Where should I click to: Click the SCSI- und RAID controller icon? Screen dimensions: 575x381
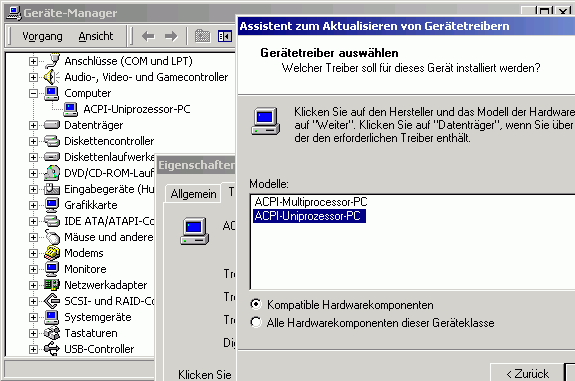click(x=52, y=301)
